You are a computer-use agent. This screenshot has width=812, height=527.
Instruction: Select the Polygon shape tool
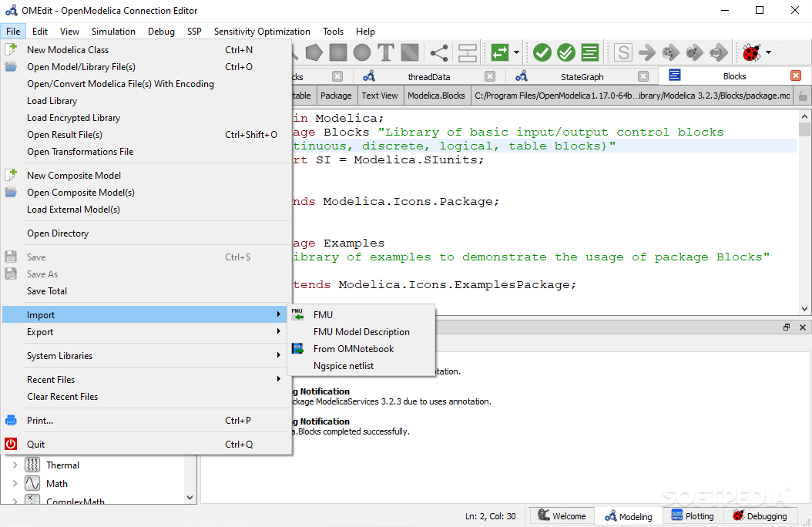[x=314, y=52]
